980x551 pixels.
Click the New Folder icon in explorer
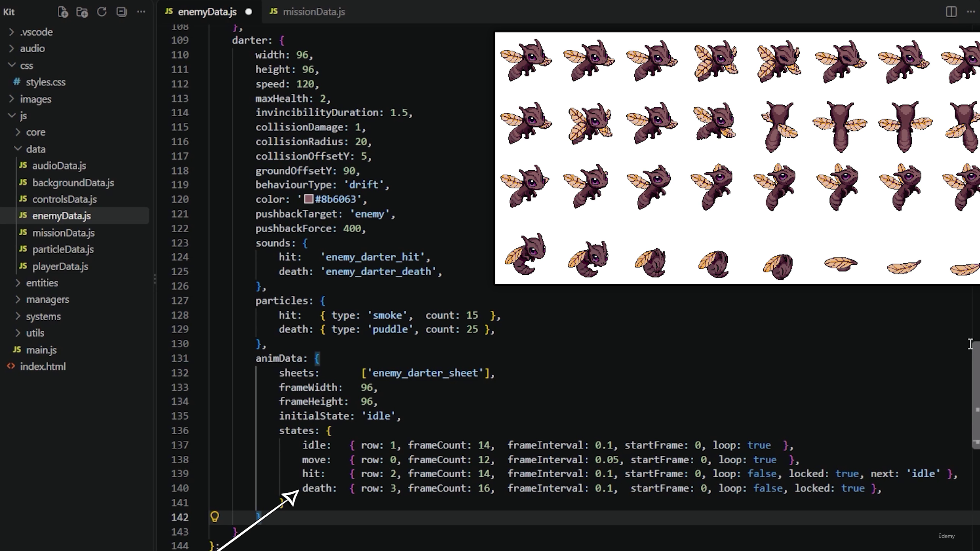[x=82, y=12]
